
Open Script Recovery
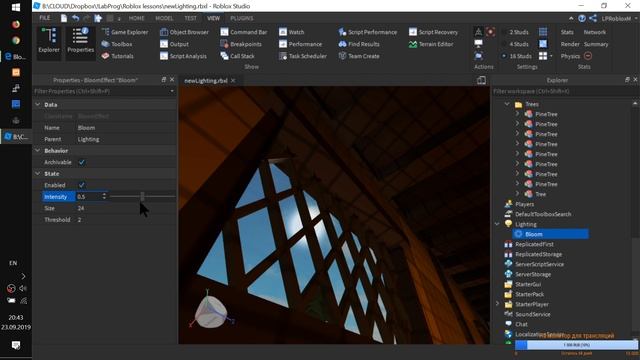(x=433, y=32)
